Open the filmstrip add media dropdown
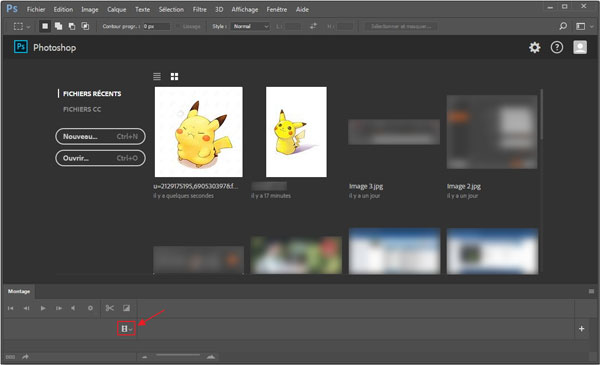The image size is (600, 365). tap(126, 329)
